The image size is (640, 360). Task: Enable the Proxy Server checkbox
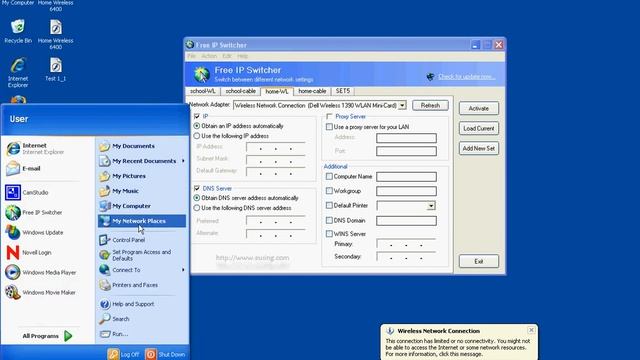coord(329,116)
